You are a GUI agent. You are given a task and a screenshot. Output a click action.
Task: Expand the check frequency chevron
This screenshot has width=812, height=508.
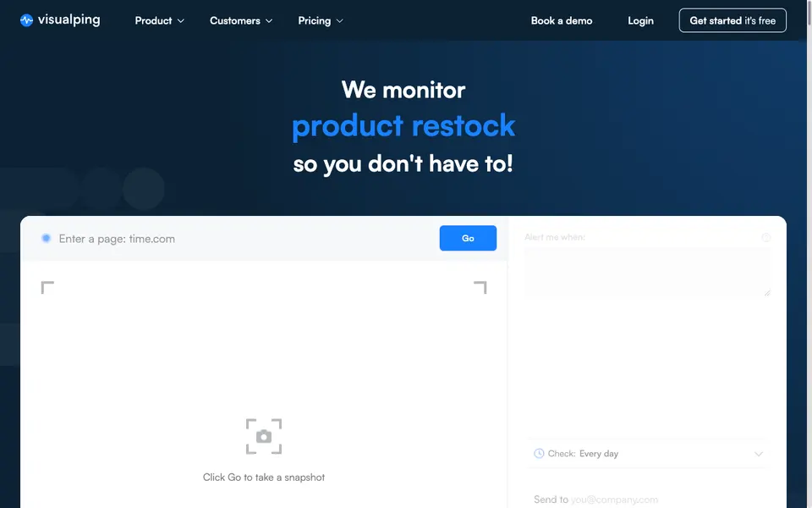[759, 454]
